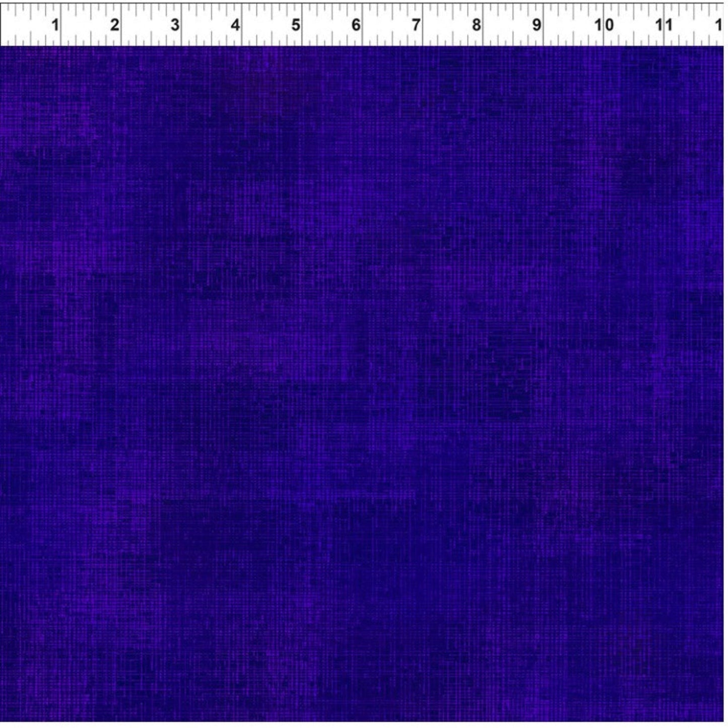This screenshot has height=728, width=728.
Task: Click the ruler's number 3 label
Action: coord(175,25)
